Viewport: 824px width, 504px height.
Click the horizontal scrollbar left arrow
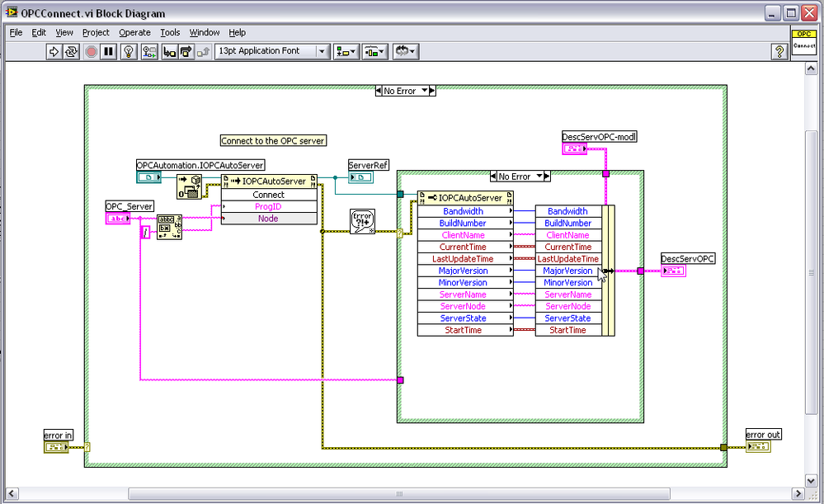(x=12, y=493)
